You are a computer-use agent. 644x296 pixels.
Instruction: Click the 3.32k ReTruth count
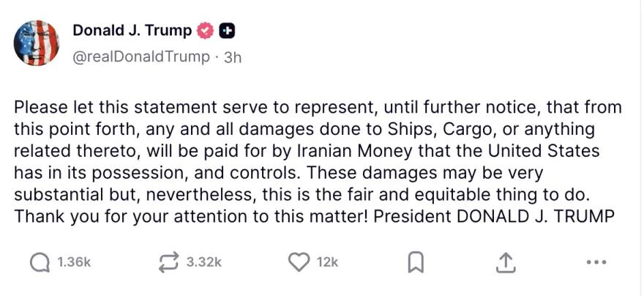click(x=204, y=262)
